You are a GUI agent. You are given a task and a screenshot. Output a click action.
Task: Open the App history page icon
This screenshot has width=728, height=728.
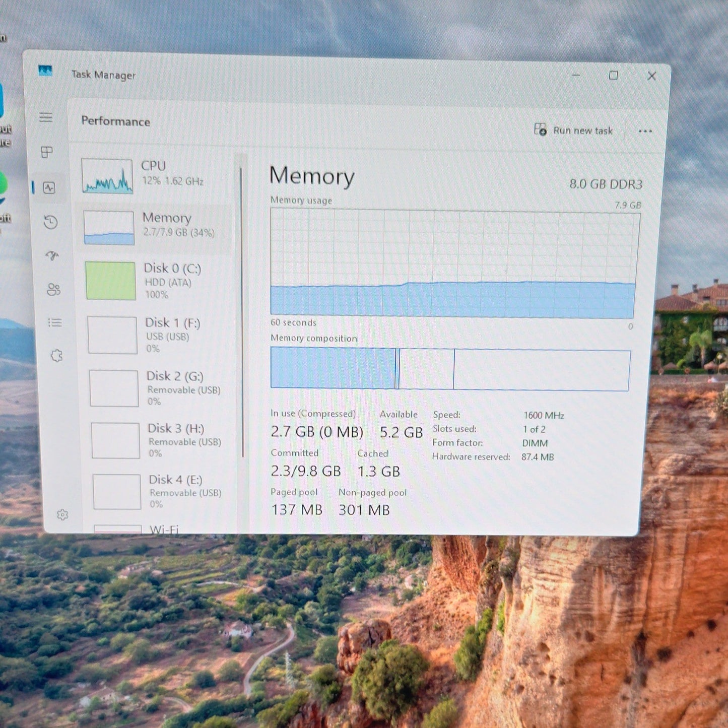click(51, 222)
